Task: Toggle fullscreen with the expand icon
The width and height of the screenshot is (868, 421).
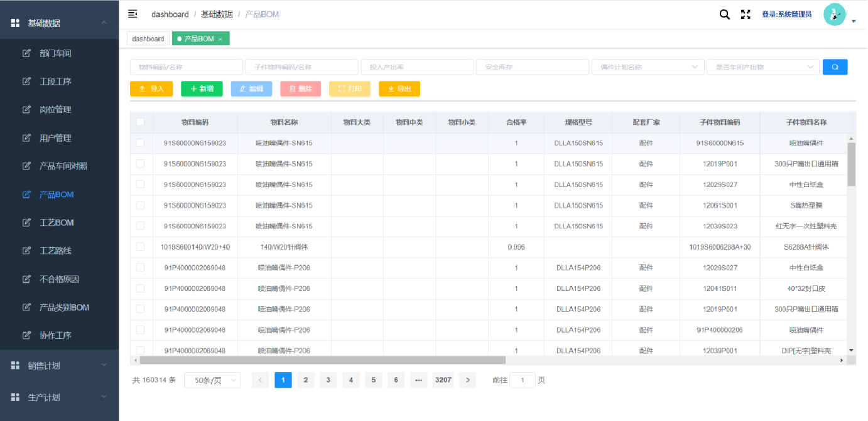Action: [746, 14]
